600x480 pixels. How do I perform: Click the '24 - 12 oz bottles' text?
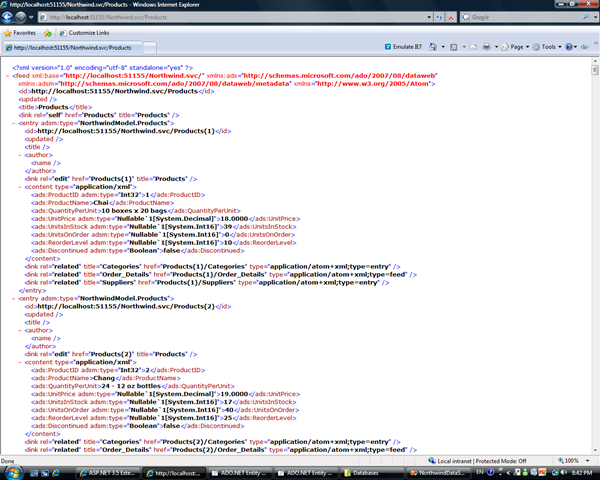point(131,386)
